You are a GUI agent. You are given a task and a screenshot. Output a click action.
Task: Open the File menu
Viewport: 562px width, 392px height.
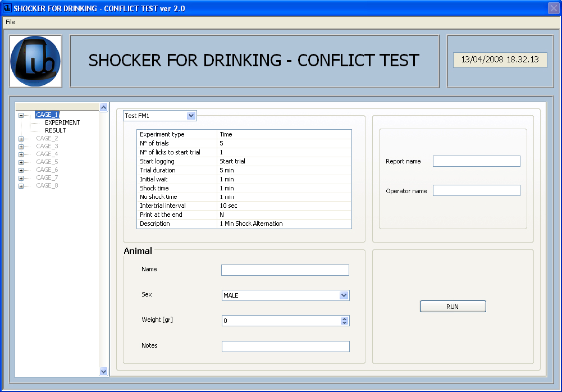(x=10, y=22)
